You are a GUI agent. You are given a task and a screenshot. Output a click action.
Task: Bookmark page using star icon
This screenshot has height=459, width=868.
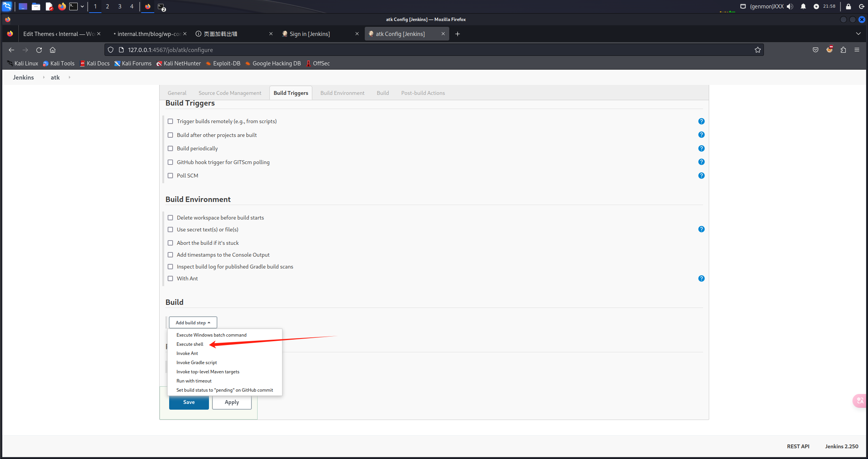(757, 50)
